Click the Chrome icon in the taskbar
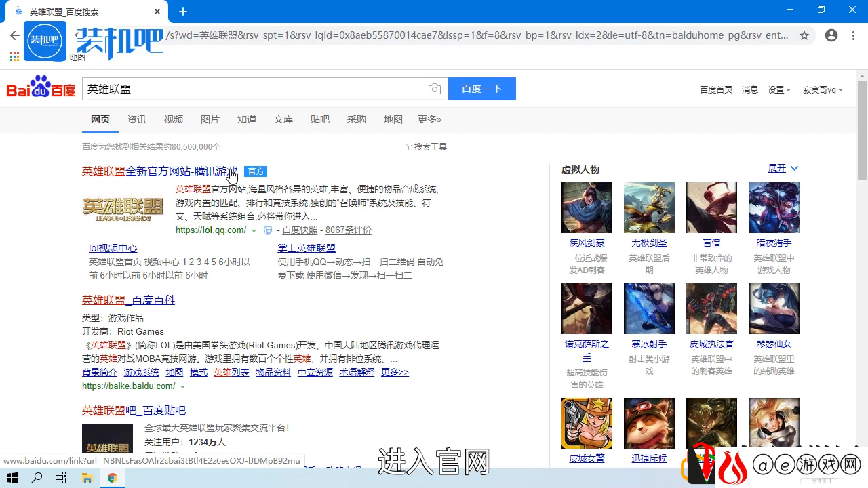The height and width of the screenshot is (488, 868). pos(113,478)
